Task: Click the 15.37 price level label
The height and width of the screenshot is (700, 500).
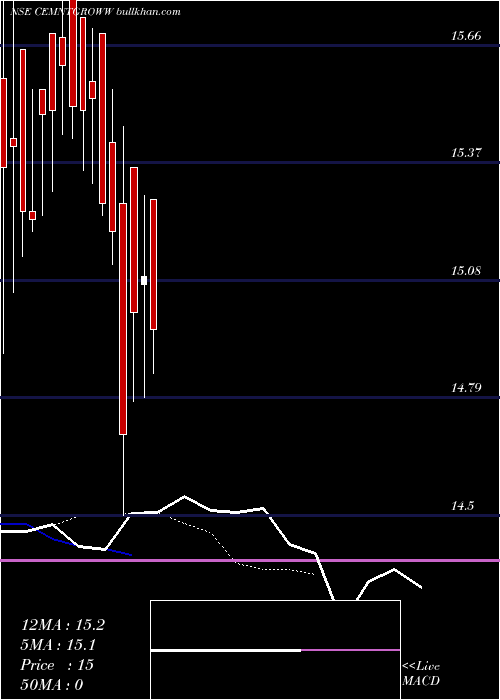Action: [466, 153]
